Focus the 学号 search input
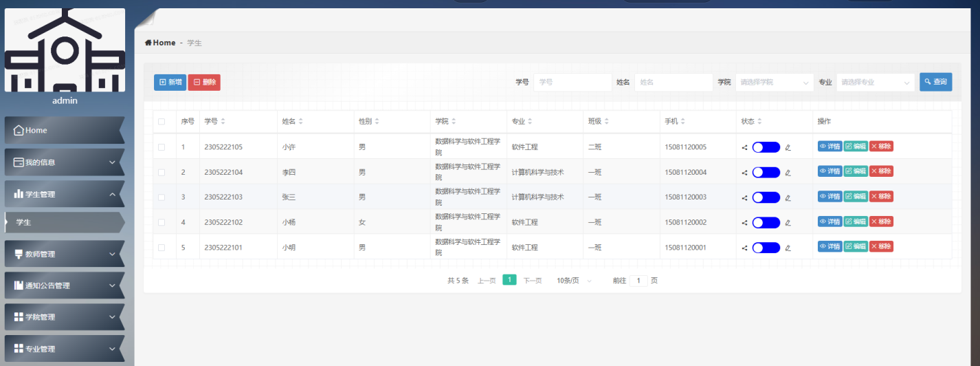 [x=572, y=82]
